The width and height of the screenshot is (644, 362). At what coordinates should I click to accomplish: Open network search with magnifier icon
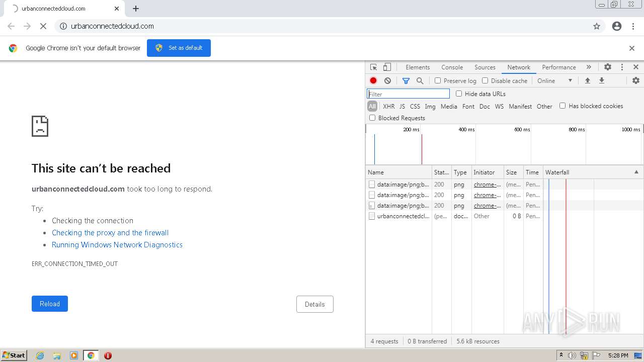click(420, 80)
